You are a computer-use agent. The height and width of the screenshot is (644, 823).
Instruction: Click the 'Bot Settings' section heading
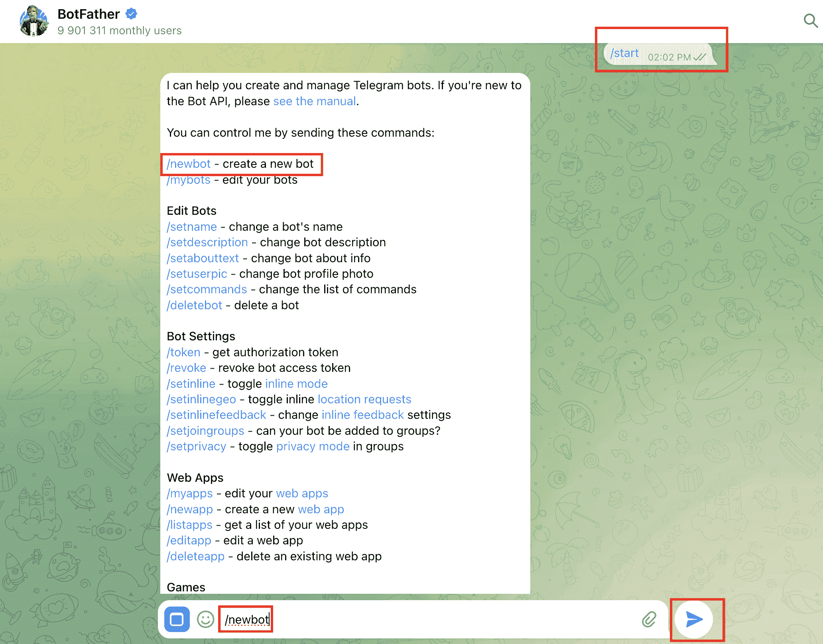[x=201, y=336]
